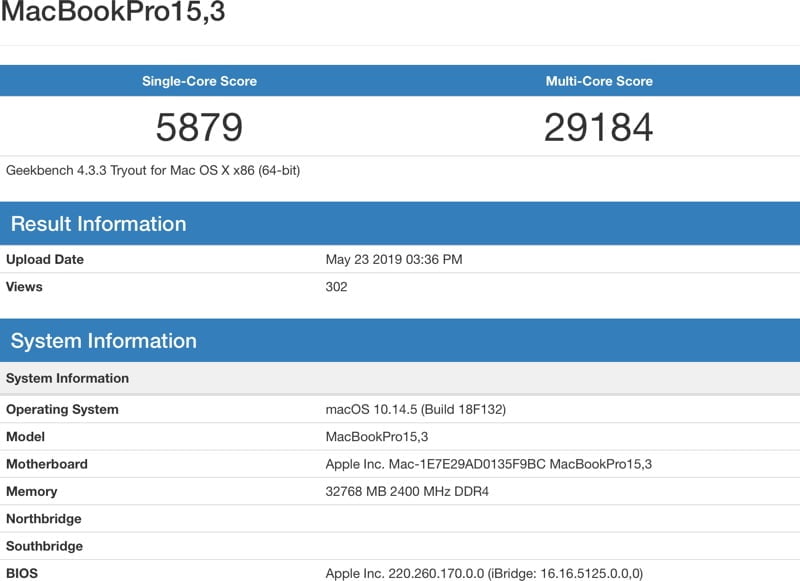800x581 pixels.
Task: Click the Operating System row label
Action: [64, 409]
